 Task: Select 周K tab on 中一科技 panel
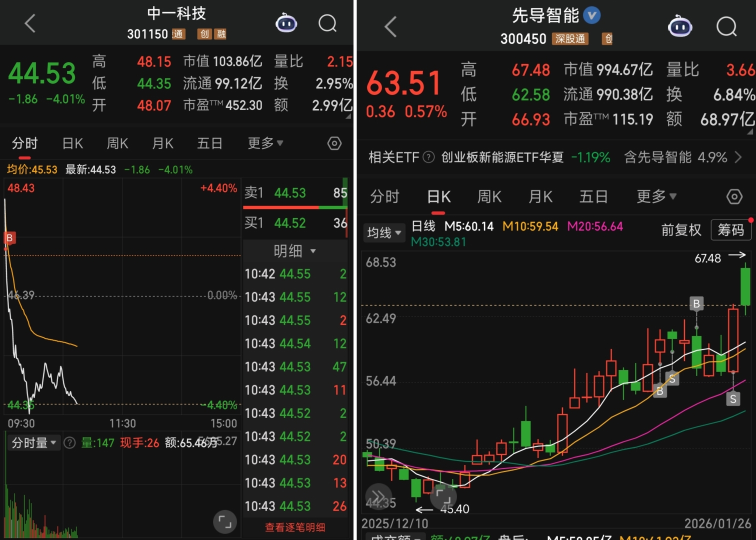117,143
